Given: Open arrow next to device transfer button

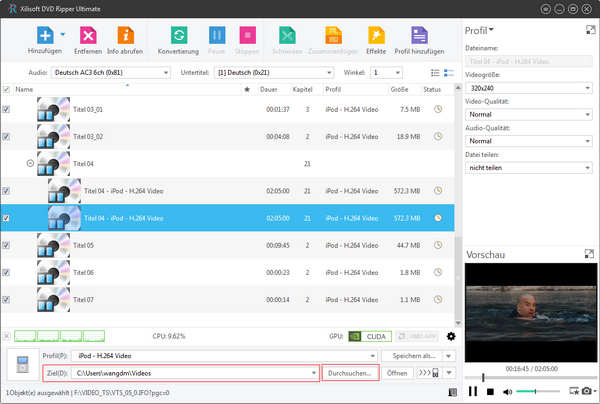Looking at the screenshot, I should point(449,373).
